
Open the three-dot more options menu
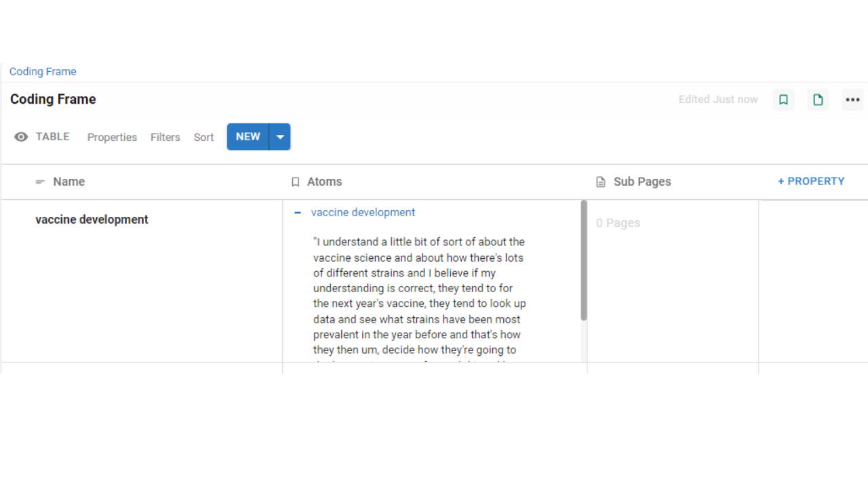coord(852,100)
